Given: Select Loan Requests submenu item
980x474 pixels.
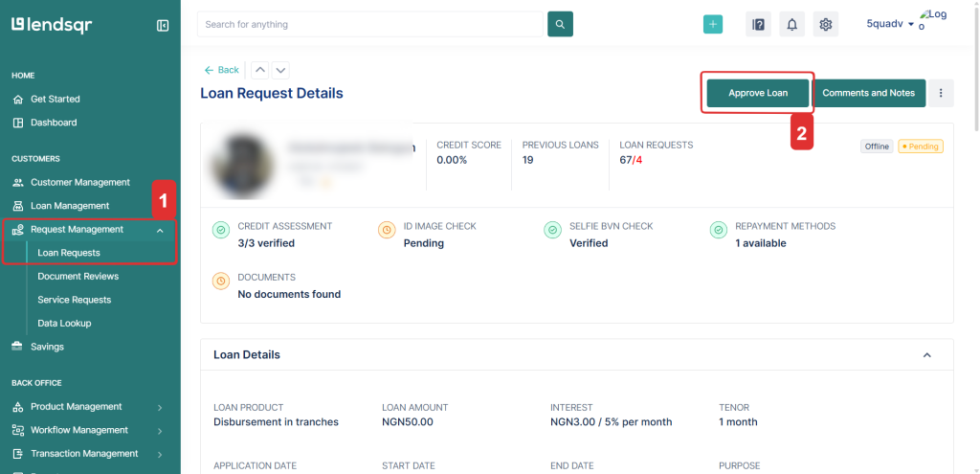Looking at the screenshot, I should pos(69,253).
